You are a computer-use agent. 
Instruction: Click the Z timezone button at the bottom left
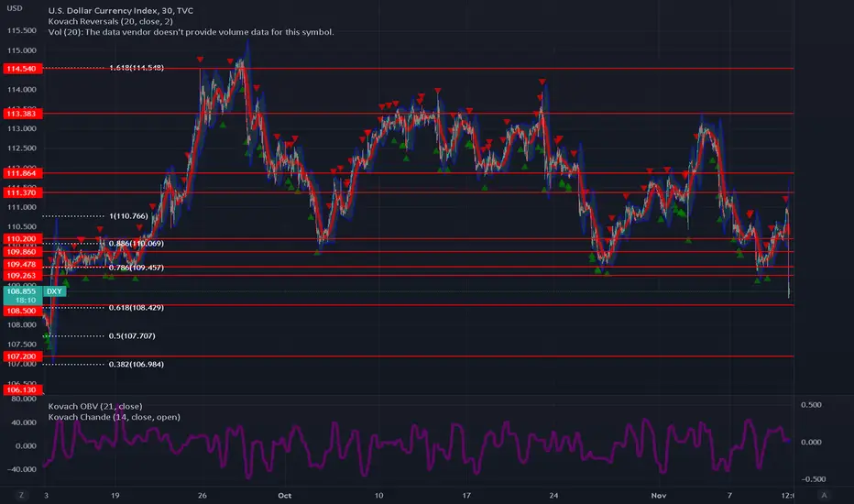click(21, 495)
